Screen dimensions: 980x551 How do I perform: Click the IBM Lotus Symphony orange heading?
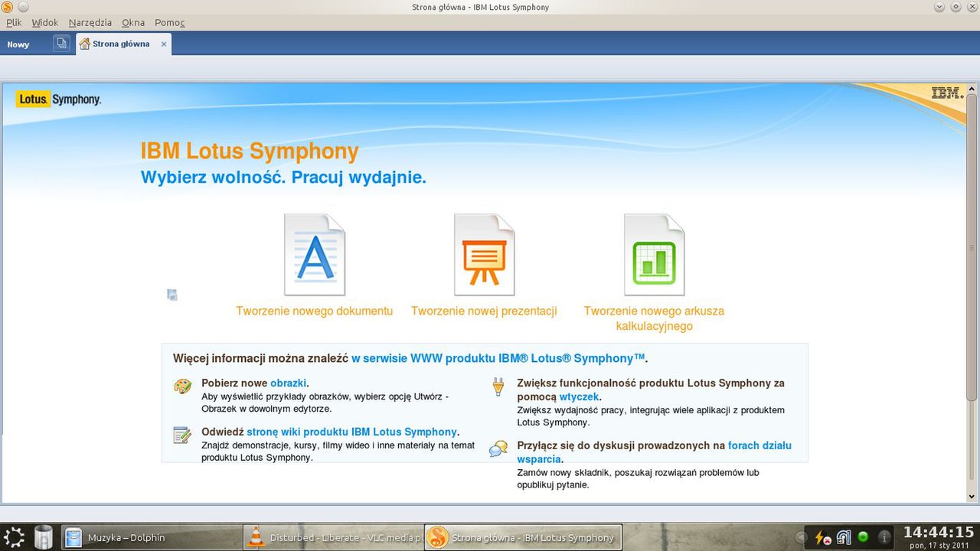(x=250, y=151)
